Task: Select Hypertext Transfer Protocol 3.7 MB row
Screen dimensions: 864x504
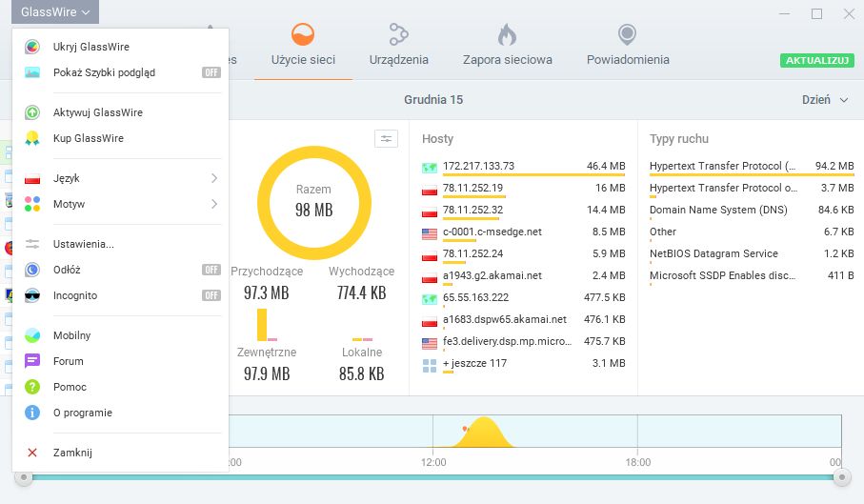Action: (x=752, y=189)
